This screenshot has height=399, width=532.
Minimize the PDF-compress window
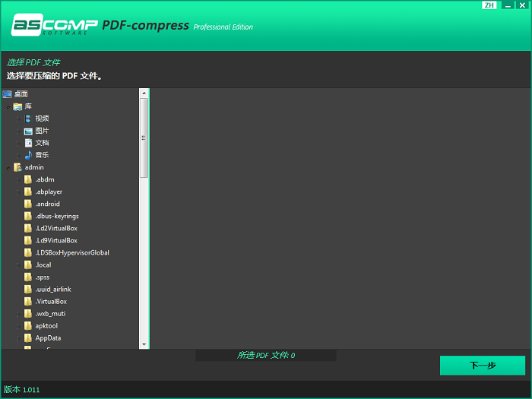click(508, 5)
